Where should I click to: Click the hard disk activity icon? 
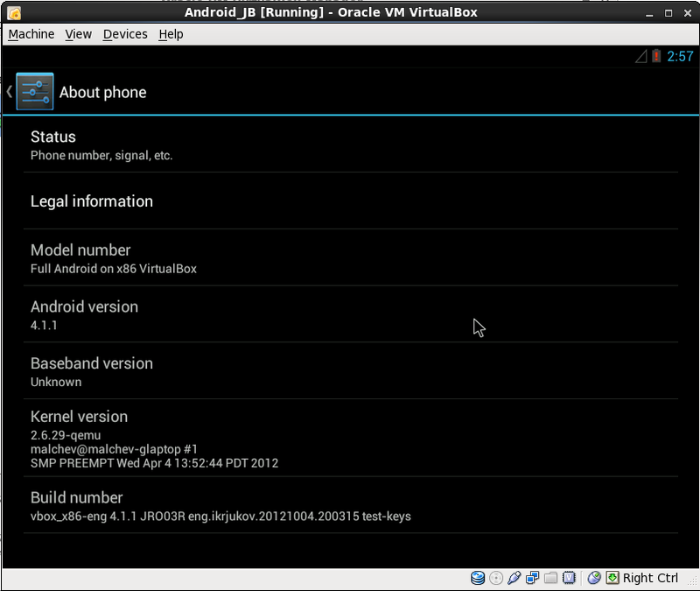tap(478, 578)
